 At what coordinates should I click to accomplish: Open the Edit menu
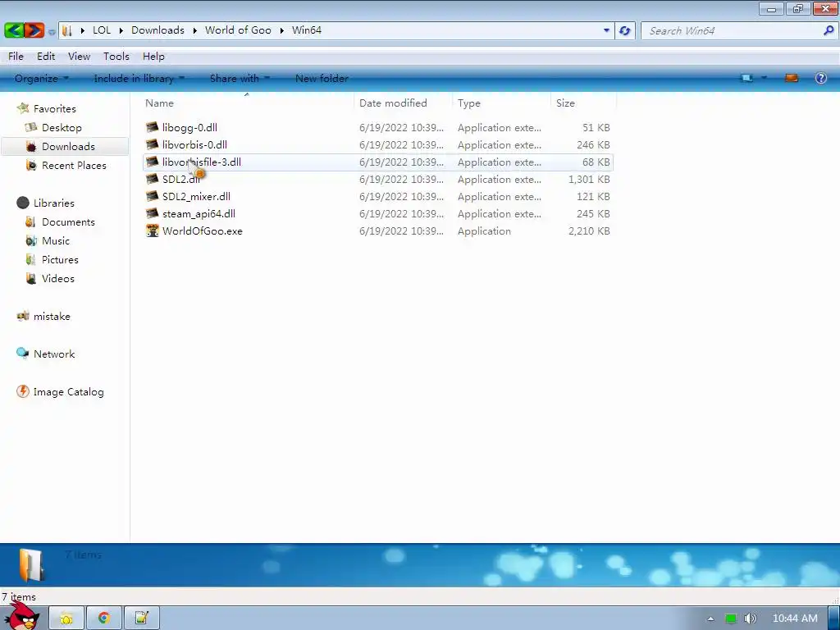point(46,57)
